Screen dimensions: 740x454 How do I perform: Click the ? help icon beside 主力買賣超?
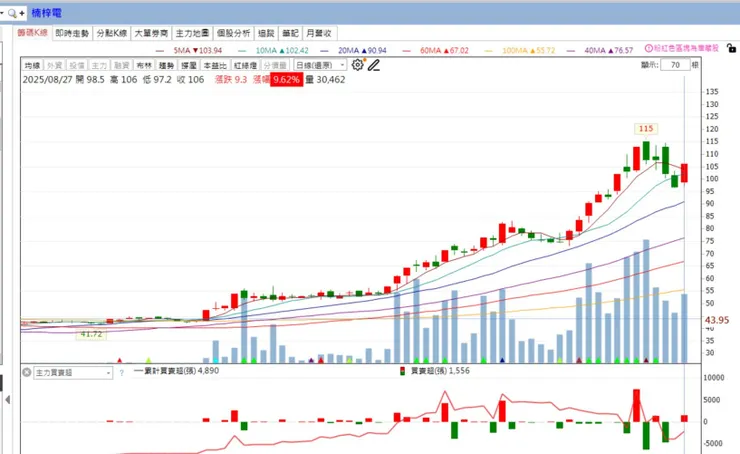tap(121, 373)
